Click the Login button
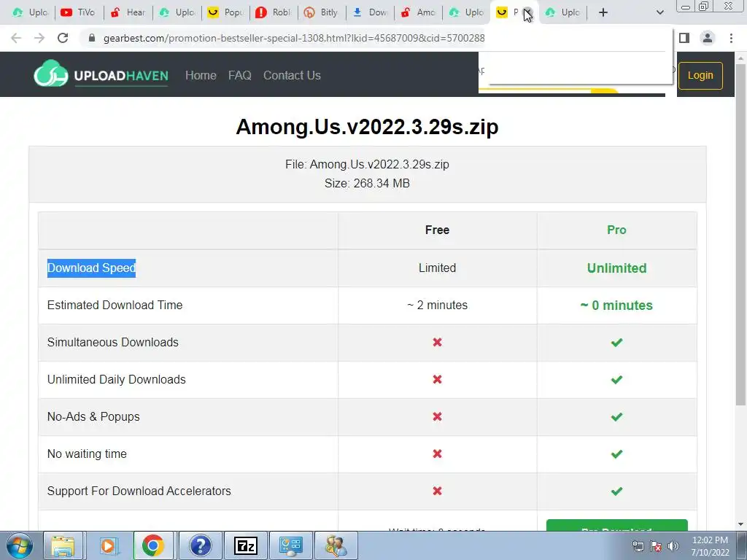Image resolution: width=747 pixels, height=560 pixels. (x=700, y=75)
